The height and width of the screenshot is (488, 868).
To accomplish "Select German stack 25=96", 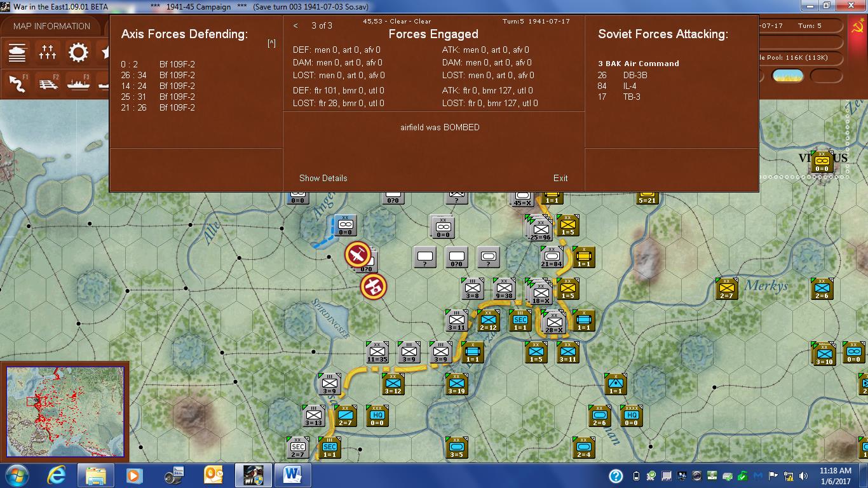I will (x=539, y=229).
